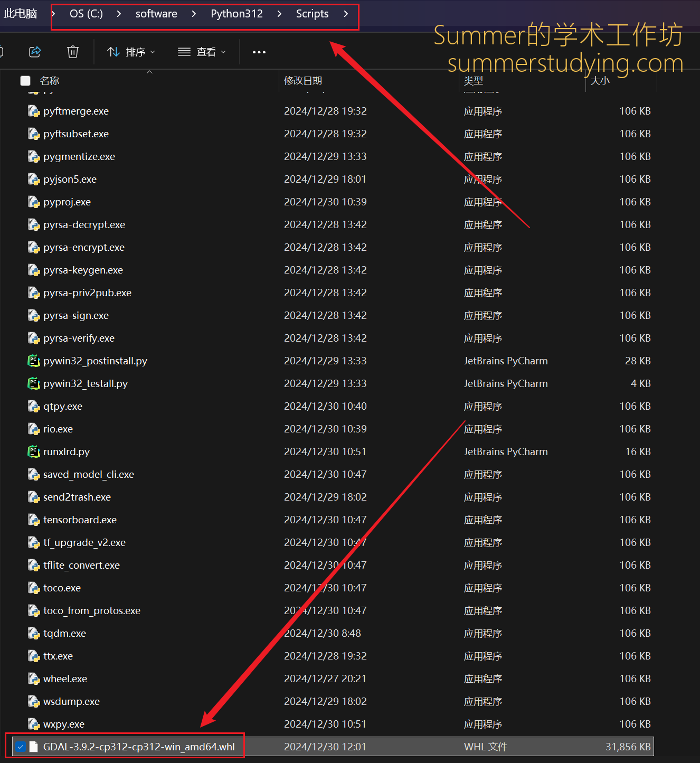Go to the OS (C:) breadcrumb
This screenshot has width=700, height=763.
(x=86, y=14)
